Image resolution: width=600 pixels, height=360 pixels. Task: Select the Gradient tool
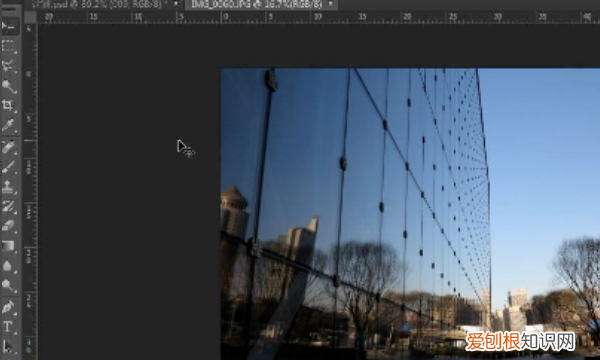(x=8, y=246)
